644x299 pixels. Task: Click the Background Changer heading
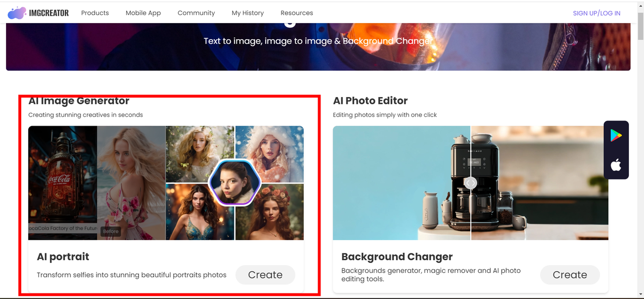point(397,257)
